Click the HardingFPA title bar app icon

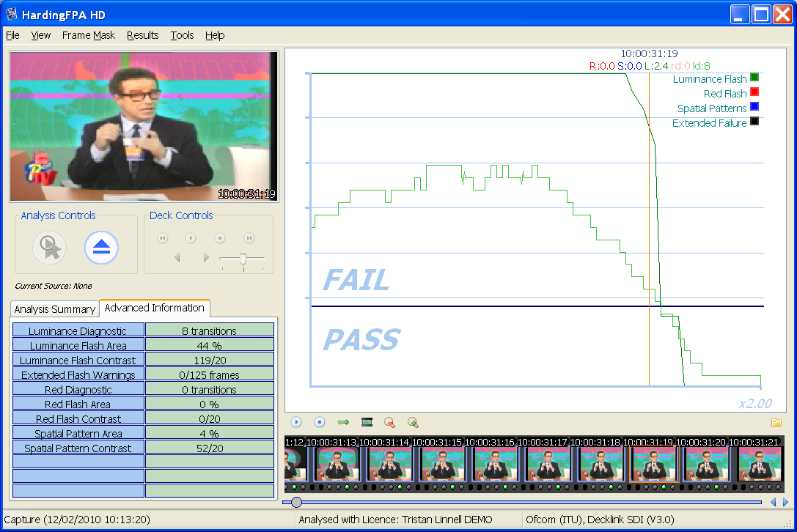(11, 14)
